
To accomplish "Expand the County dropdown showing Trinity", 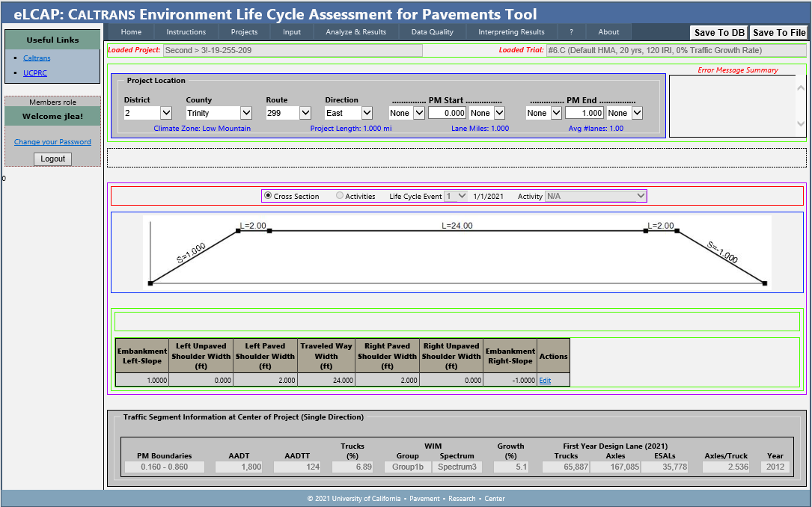I will click(219, 113).
